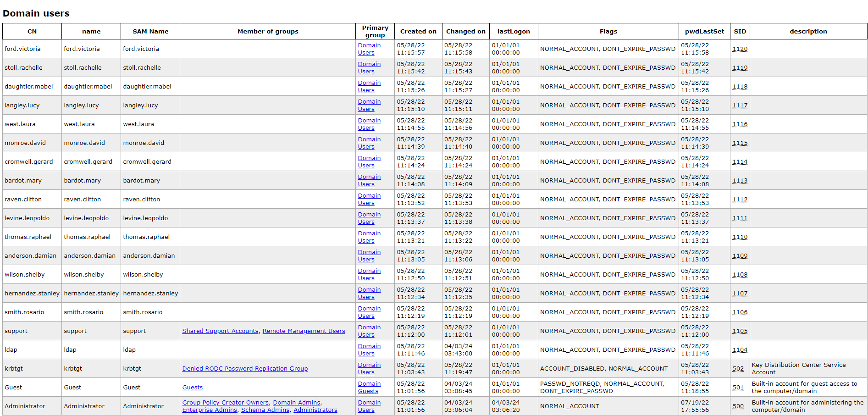Click SID 1120 for ford.victoria
868x416 pixels.
[x=740, y=49]
